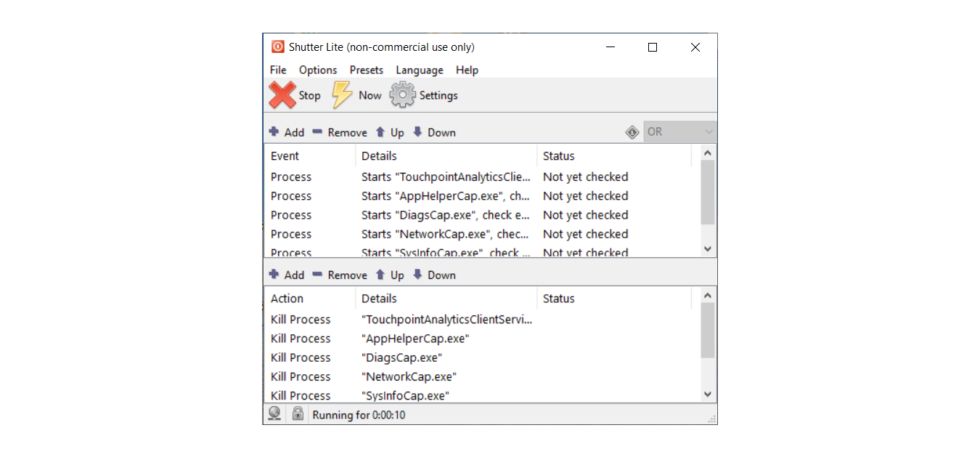Click the red X Stop icon
This screenshot has width=980, height=457.
(x=282, y=95)
